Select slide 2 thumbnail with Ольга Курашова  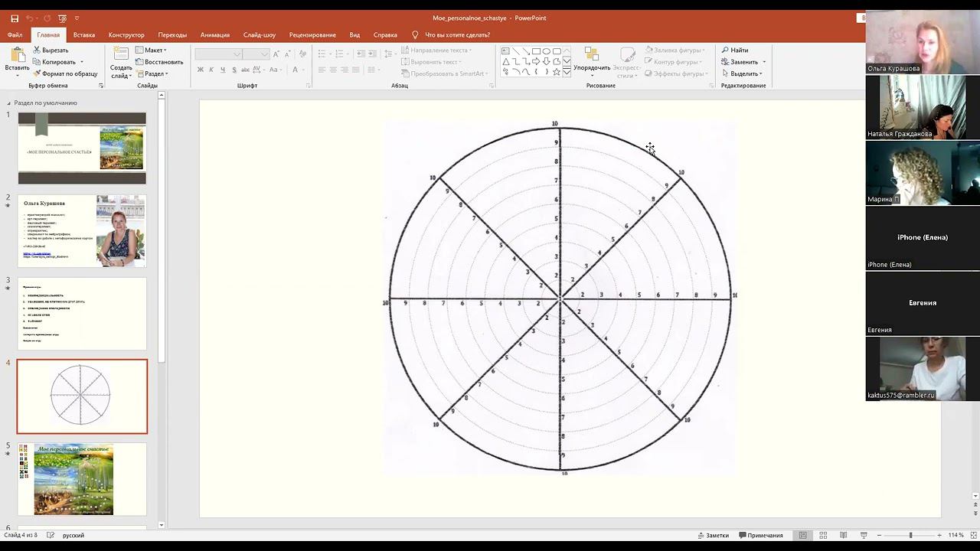click(x=82, y=231)
